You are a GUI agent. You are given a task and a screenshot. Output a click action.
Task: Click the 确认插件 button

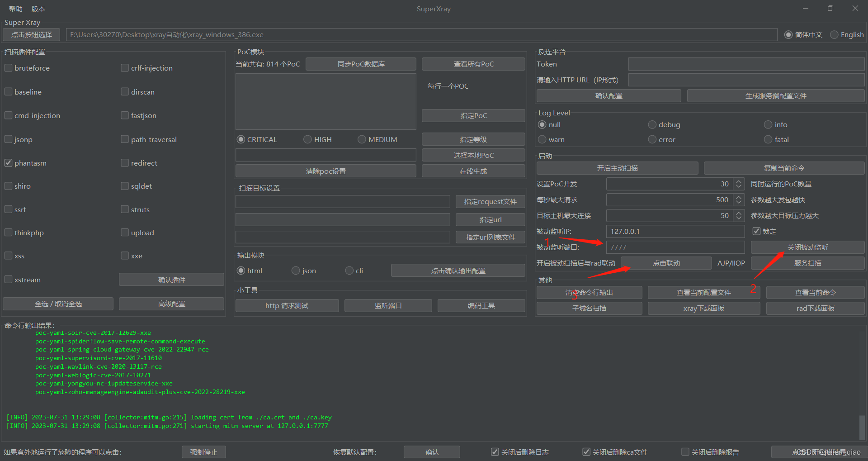pos(171,280)
